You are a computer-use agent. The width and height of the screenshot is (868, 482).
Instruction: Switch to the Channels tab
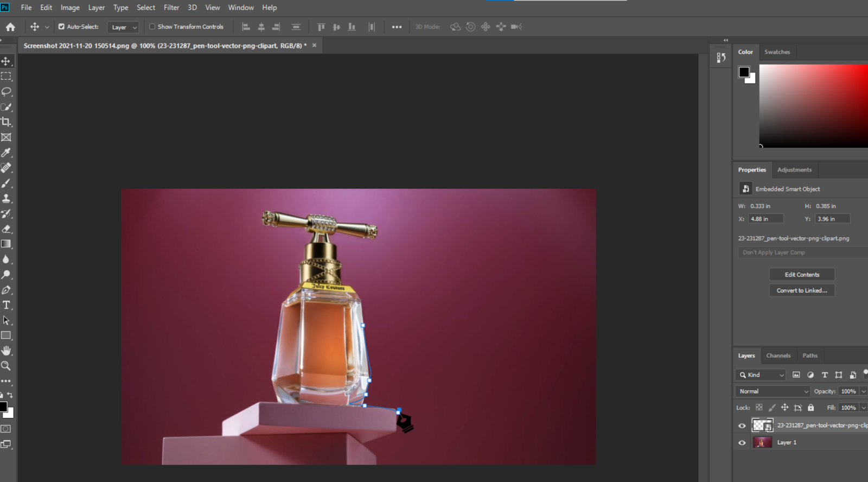pos(778,356)
